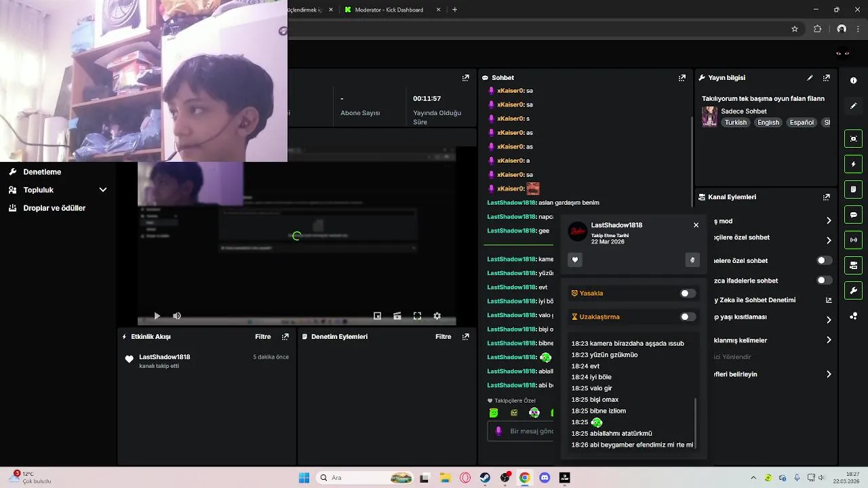This screenshot has width=868, height=488.
Task: Toggle the '…elere özel sohbet' switch
Action: pyautogui.click(x=825, y=260)
